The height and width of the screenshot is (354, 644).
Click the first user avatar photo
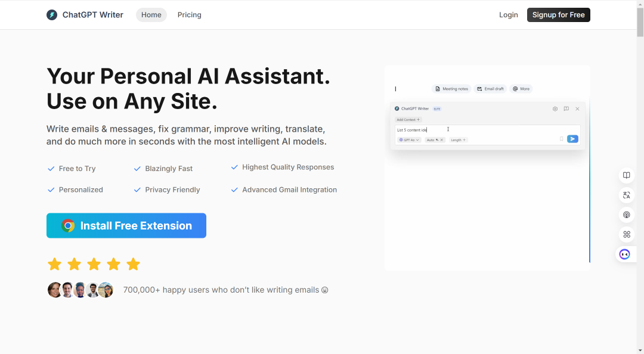[x=54, y=290]
